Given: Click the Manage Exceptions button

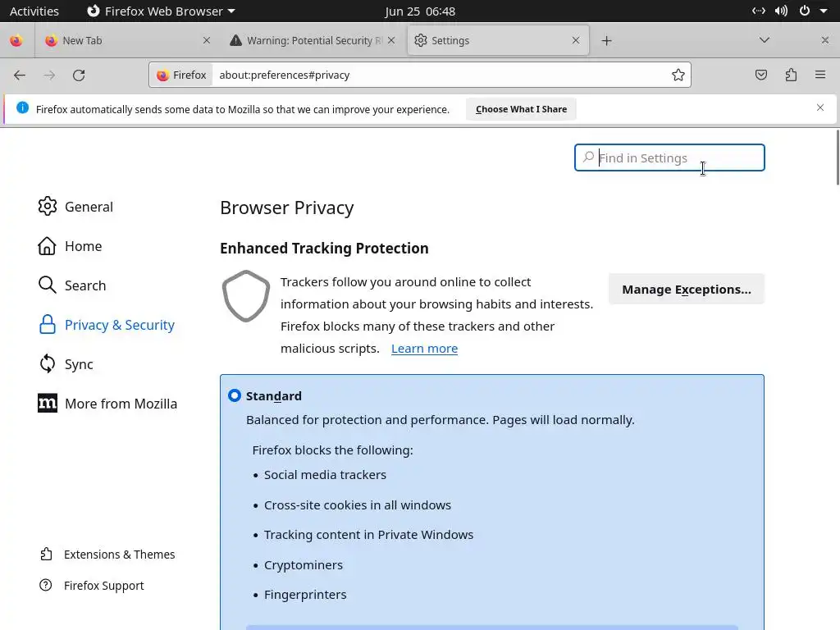Looking at the screenshot, I should click(686, 289).
